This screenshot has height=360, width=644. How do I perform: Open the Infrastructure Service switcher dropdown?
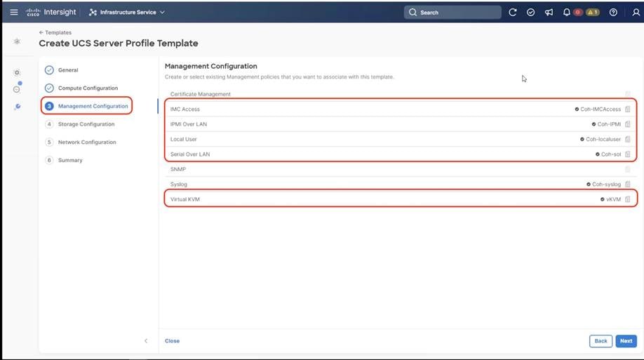[x=126, y=13]
